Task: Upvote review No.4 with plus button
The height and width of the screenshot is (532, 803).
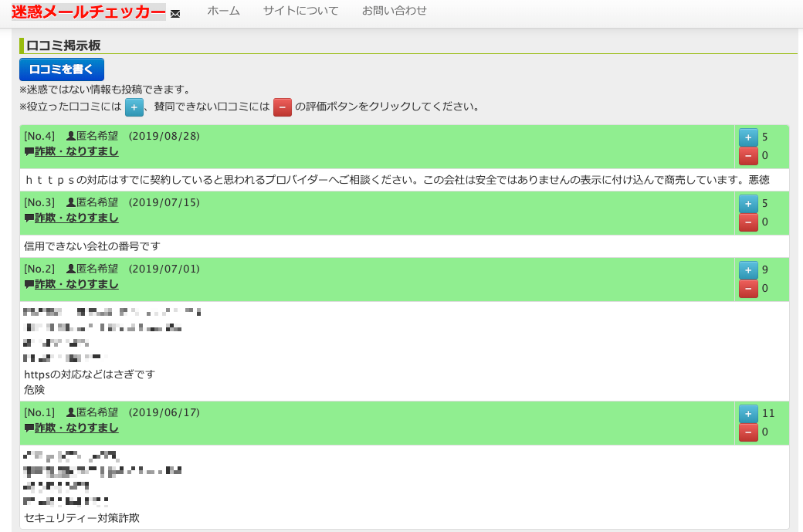Action: 748,137
